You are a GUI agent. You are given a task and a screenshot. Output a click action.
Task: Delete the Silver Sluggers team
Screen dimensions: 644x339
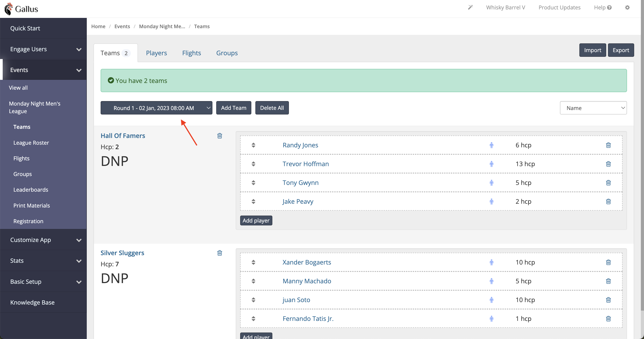click(220, 253)
